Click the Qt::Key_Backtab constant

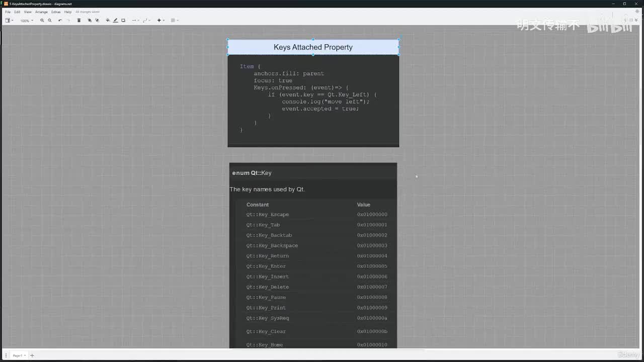click(x=269, y=235)
